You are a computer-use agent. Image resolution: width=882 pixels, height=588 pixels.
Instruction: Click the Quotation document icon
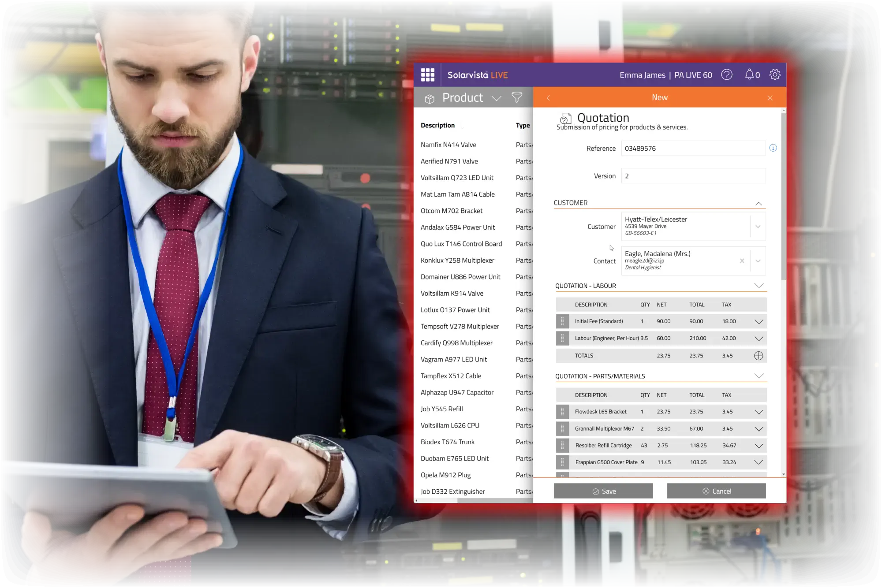tap(565, 119)
